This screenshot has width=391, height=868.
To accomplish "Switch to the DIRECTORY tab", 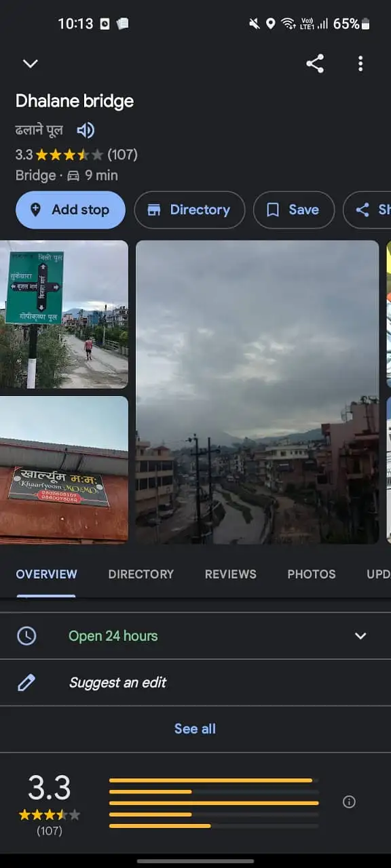I will coord(141,574).
